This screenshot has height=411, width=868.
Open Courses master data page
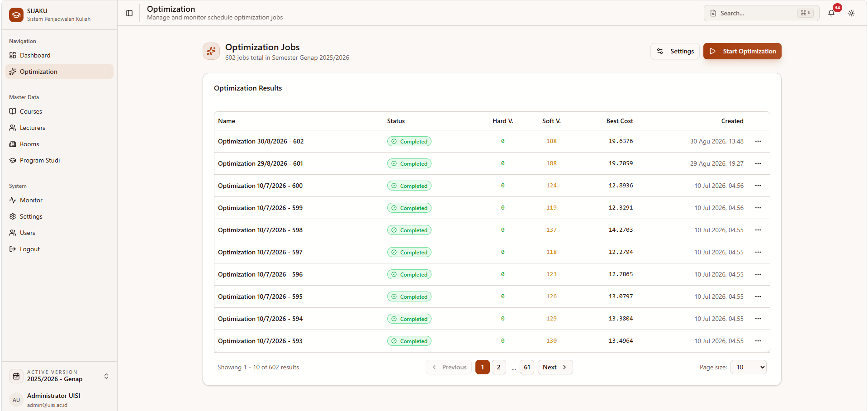tap(59, 111)
